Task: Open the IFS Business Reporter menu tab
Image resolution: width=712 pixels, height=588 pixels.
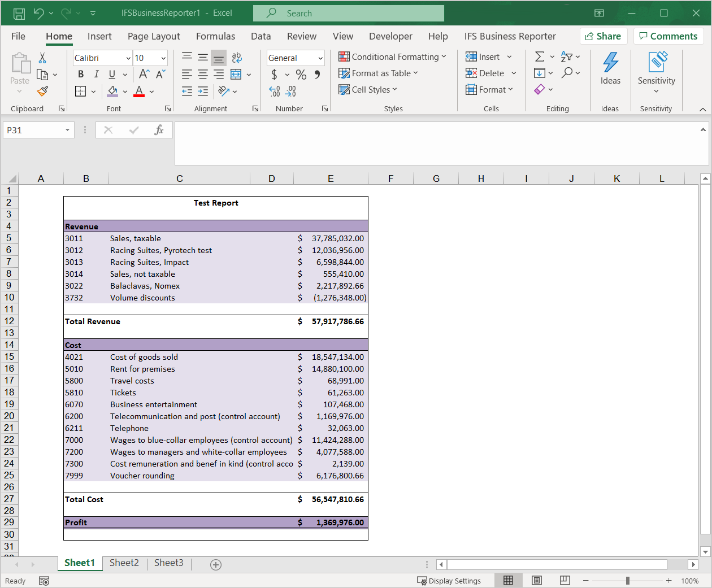Action: [x=510, y=36]
